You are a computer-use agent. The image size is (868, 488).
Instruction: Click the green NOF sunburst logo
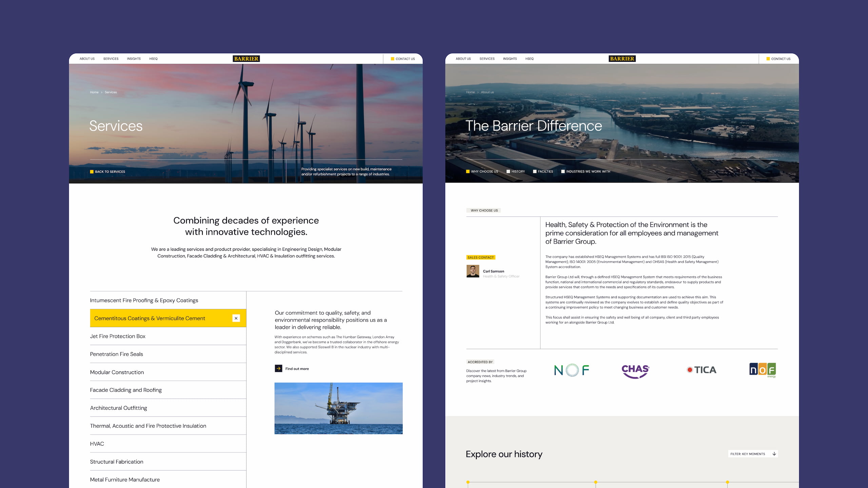tap(572, 370)
